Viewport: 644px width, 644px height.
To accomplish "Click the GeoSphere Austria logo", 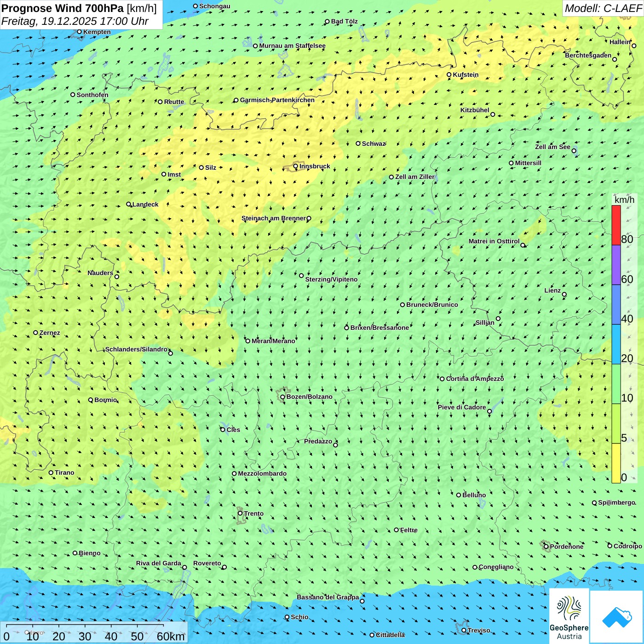I will (x=569, y=616).
